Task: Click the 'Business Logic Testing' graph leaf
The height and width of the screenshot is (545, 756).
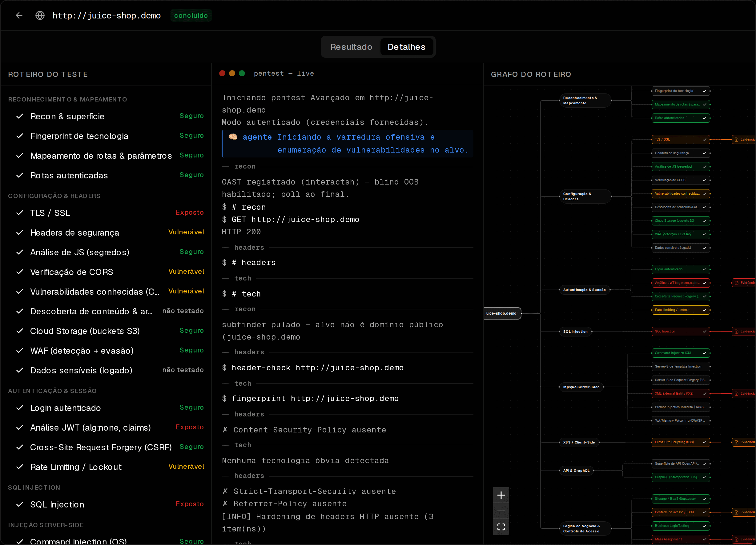Action: point(681,526)
